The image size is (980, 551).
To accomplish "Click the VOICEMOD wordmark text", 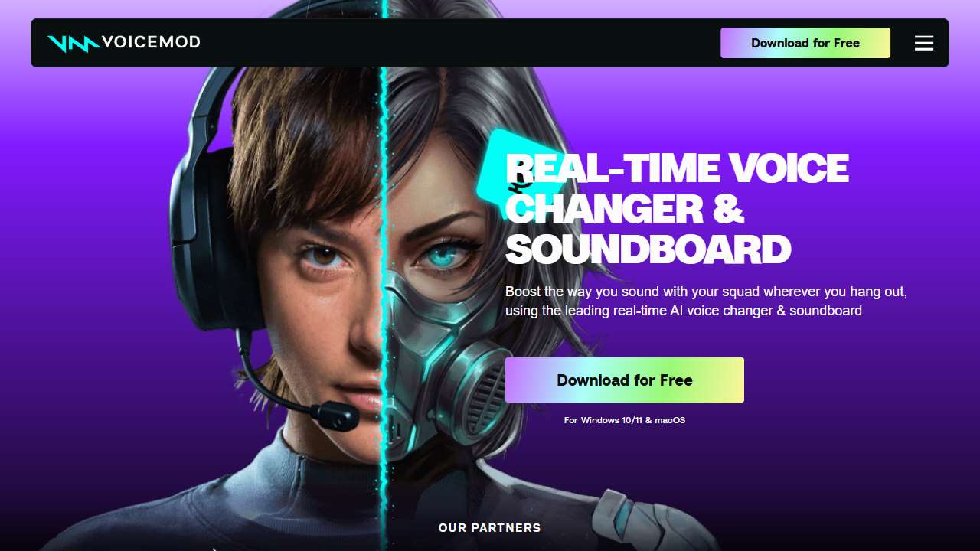I will click(x=151, y=43).
